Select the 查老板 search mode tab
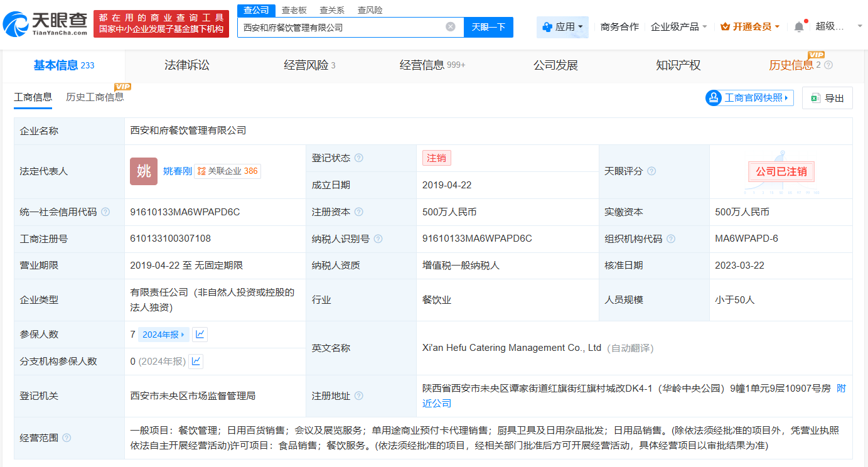The height and width of the screenshot is (467, 868). coord(294,10)
